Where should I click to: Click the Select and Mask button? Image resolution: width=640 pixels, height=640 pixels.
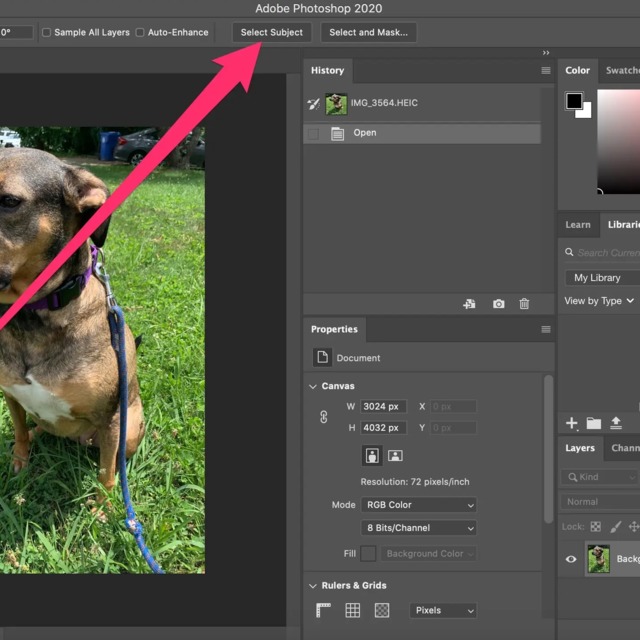368,33
